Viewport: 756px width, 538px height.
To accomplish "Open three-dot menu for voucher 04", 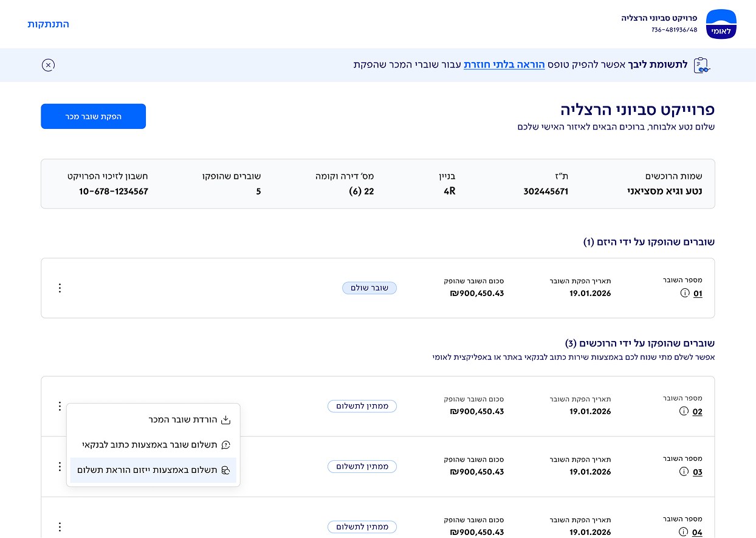I will pyautogui.click(x=60, y=527).
